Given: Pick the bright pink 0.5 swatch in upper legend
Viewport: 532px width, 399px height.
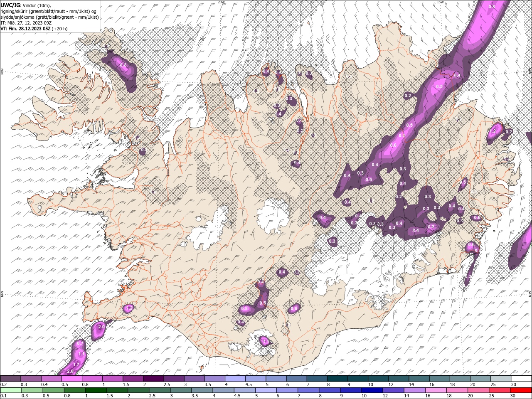Looking at the screenshot, I should click(71, 379).
